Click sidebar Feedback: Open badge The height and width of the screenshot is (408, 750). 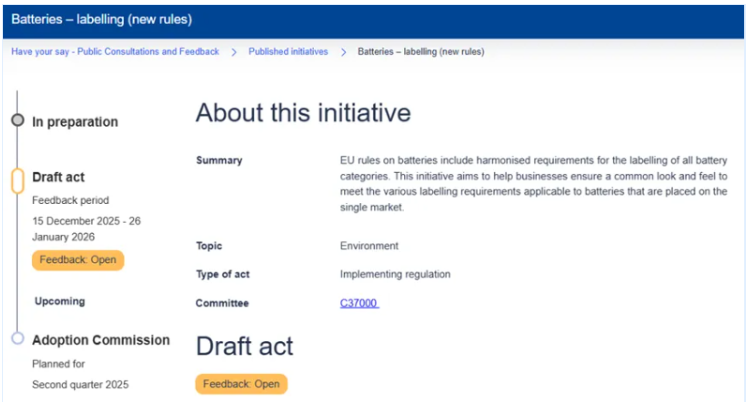point(77,260)
